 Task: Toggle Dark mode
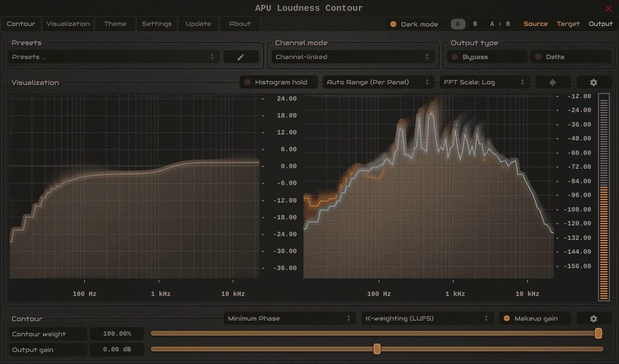[415, 24]
